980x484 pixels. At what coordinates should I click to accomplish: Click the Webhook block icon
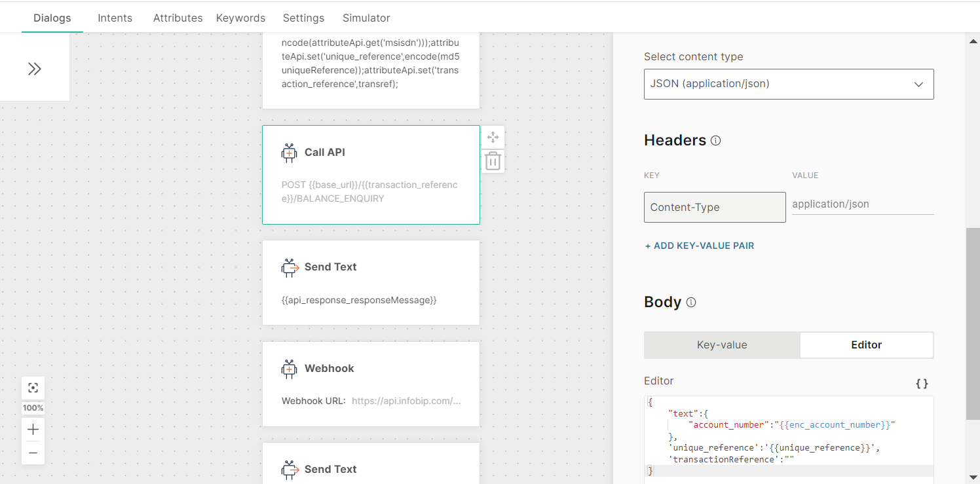point(289,369)
